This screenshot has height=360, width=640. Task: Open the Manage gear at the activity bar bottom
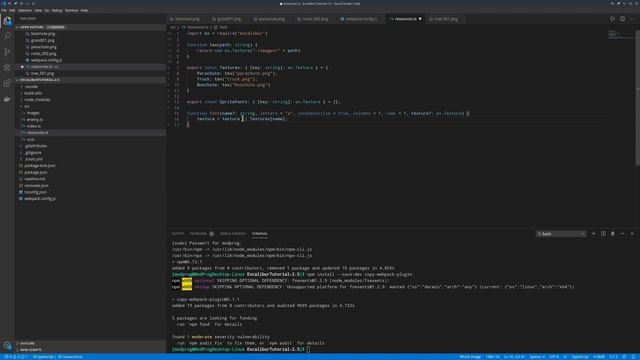(x=7, y=345)
